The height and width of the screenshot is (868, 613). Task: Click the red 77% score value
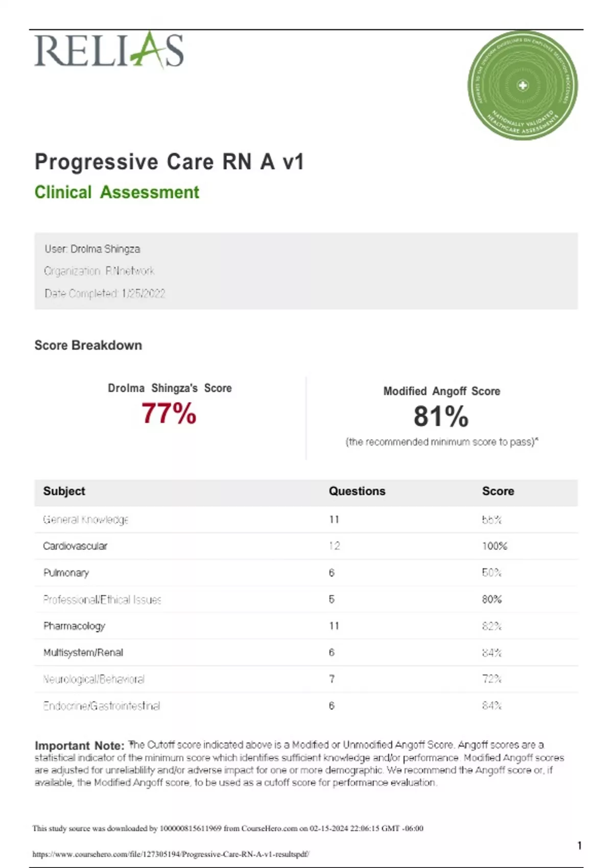tap(169, 413)
